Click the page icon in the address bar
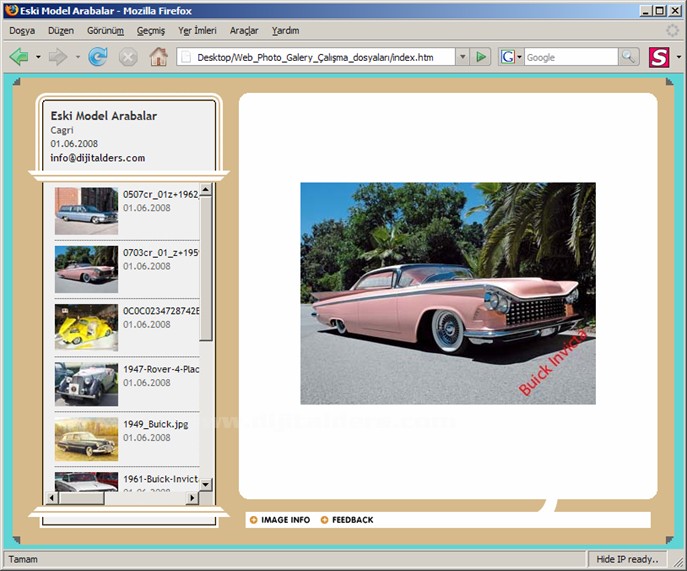This screenshot has height=571, width=687. pos(186,57)
